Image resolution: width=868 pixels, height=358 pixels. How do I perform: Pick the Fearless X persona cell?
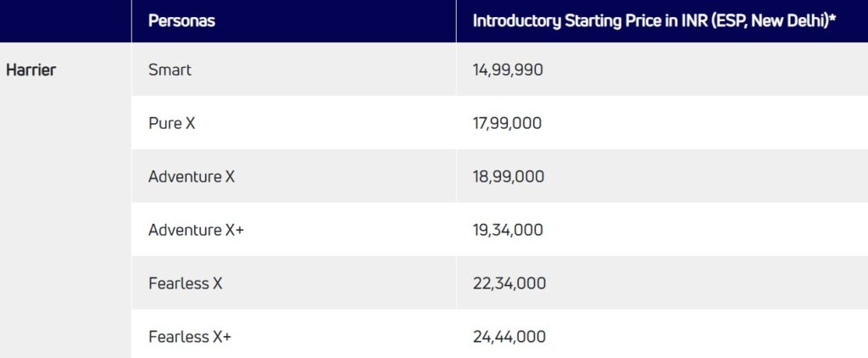point(185,284)
